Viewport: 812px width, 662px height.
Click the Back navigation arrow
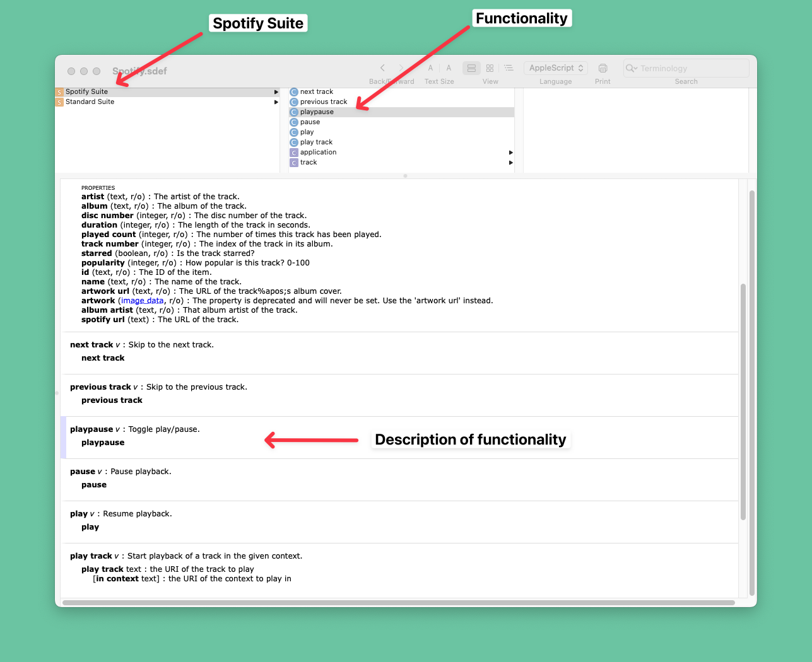(382, 68)
